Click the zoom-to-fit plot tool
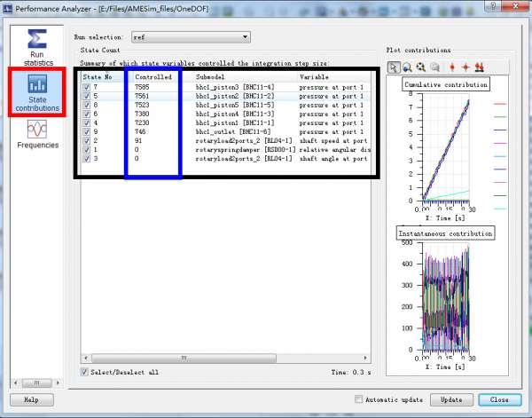This screenshot has height=418, width=532. pos(420,67)
